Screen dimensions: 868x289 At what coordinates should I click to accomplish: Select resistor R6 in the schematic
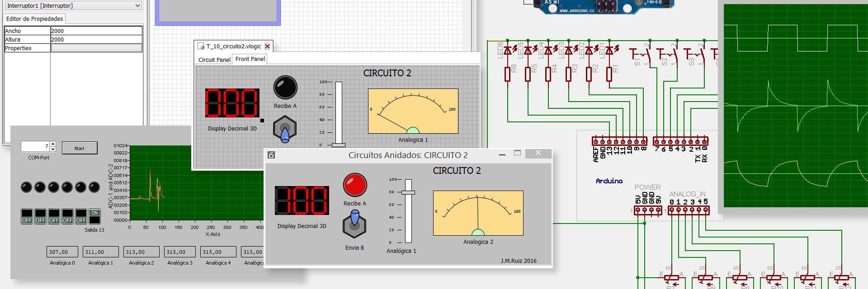tap(507, 74)
